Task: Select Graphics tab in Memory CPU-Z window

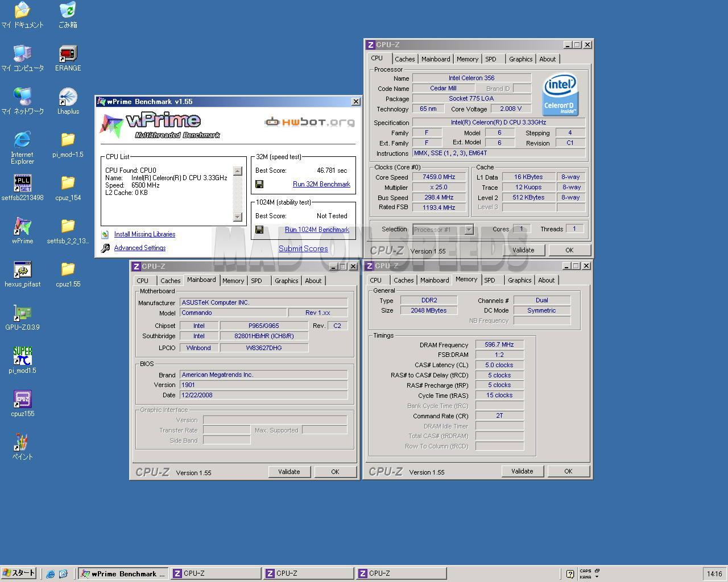Action: click(x=519, y=280)
